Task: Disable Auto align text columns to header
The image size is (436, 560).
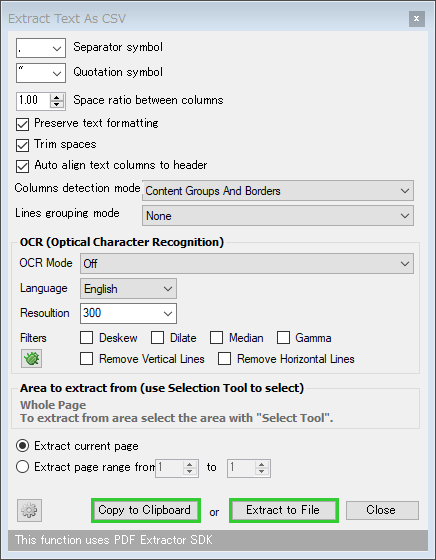Action: pos(22,166)
